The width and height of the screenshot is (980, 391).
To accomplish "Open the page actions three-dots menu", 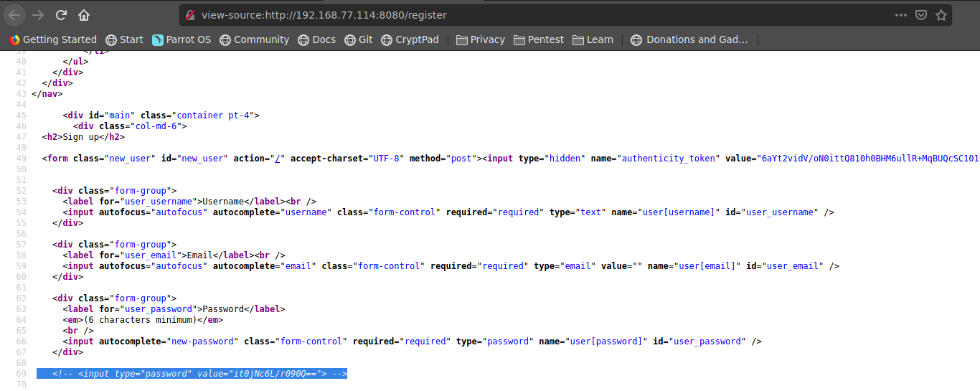I will tap(901, 14).
